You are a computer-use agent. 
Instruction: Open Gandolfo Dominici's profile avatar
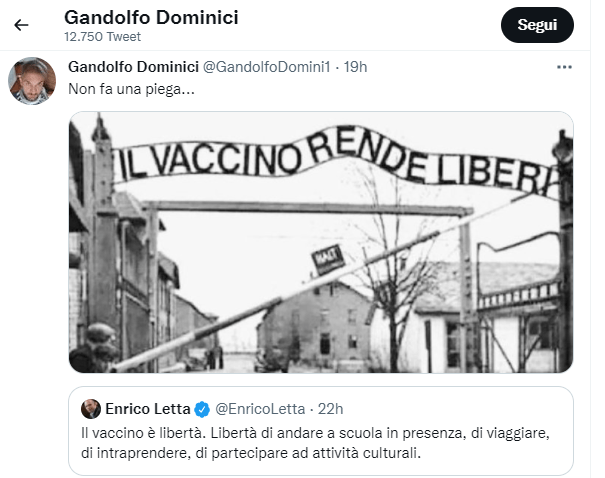[32, 81]
